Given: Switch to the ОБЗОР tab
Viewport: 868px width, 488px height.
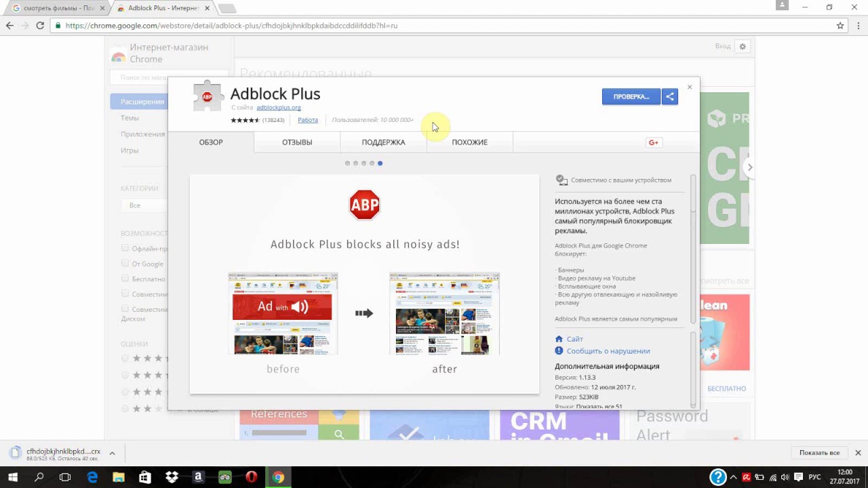Looking at the screenshot, I should (211, 142).
